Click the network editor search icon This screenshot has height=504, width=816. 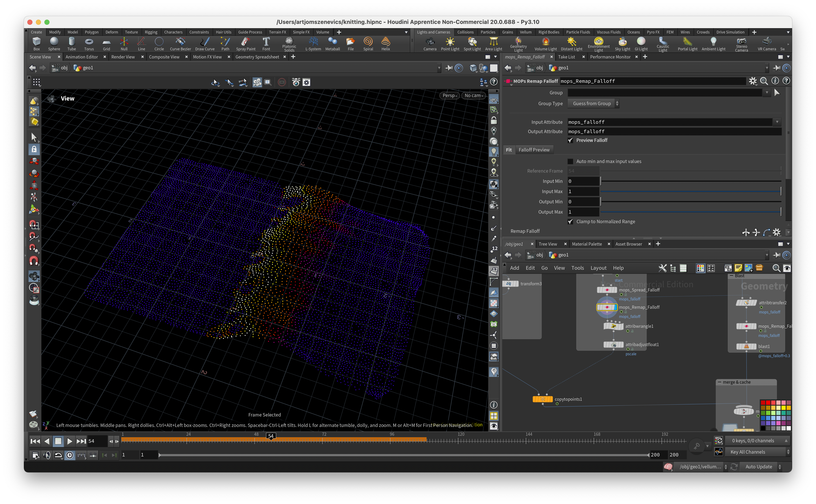pos(776,268)
